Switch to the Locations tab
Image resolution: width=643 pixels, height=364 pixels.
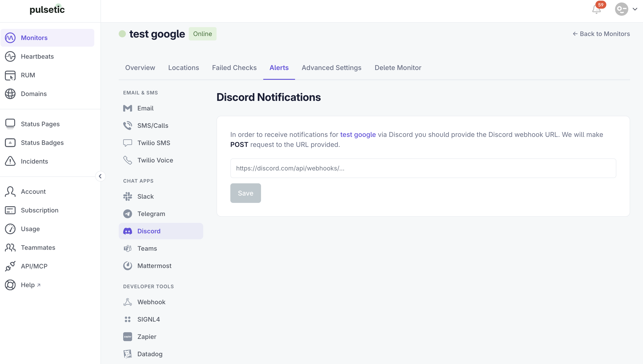pyautogui.click(x=184, y=68)
